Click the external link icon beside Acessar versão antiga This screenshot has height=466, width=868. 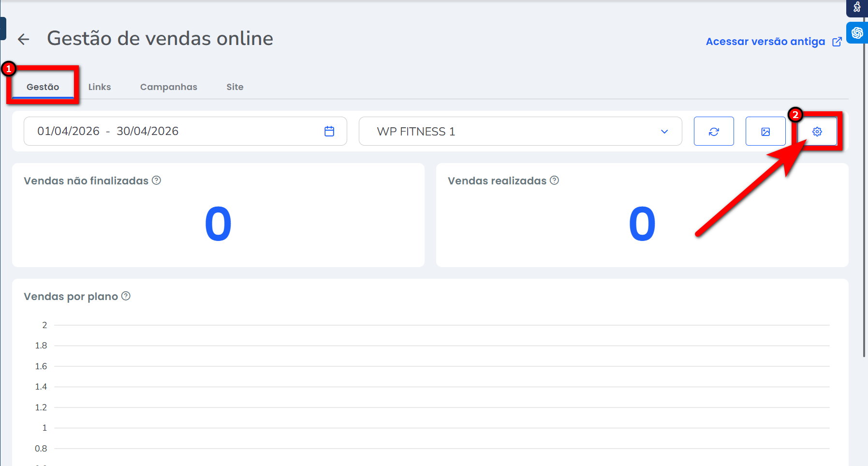click(x=837, y=42)
